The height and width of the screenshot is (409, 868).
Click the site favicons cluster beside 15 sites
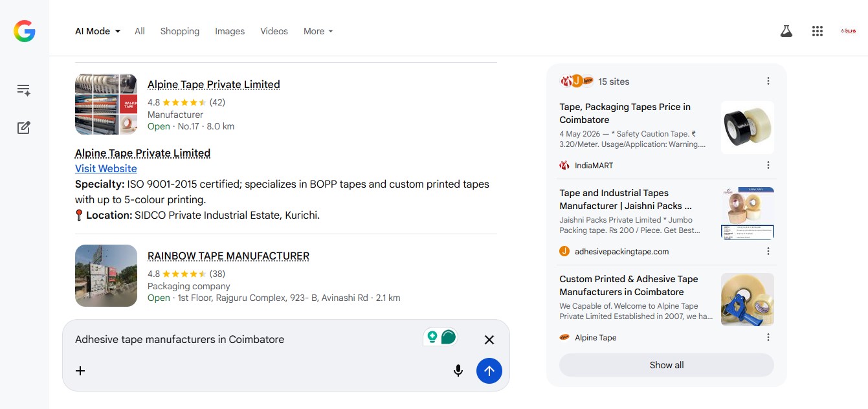tap(577, 81)
